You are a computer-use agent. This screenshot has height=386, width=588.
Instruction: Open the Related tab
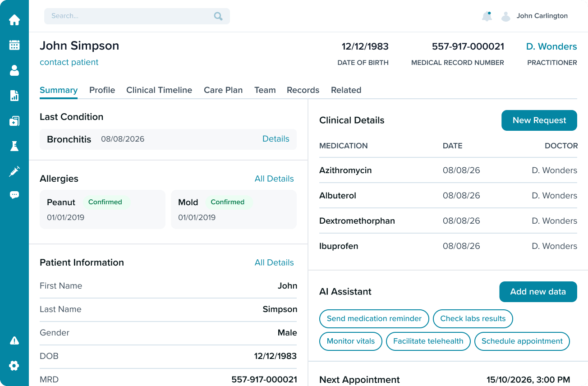click(x=346, y=90)
